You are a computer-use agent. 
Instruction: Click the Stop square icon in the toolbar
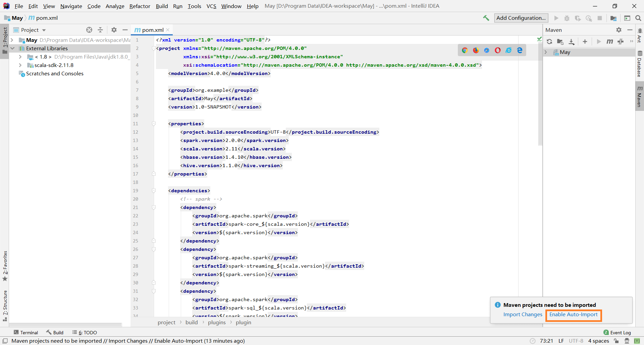pyautogui.click(x=600, y=18)
